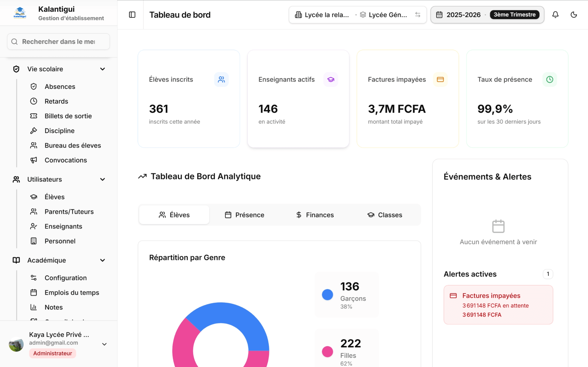Click the calendar icon in Événements panel
Image resolution: width=588 pixels, height=367 pixels.
pyautogui.click(x=498, y=226)
